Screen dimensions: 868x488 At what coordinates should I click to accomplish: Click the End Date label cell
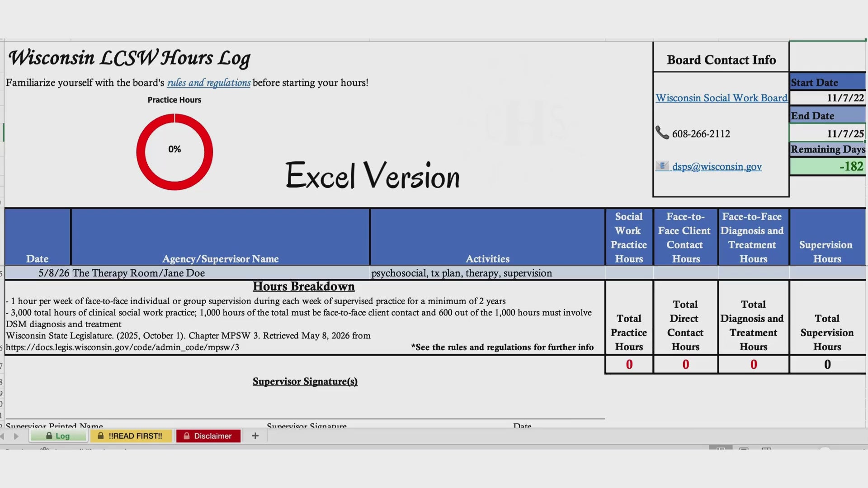(828, 116)
